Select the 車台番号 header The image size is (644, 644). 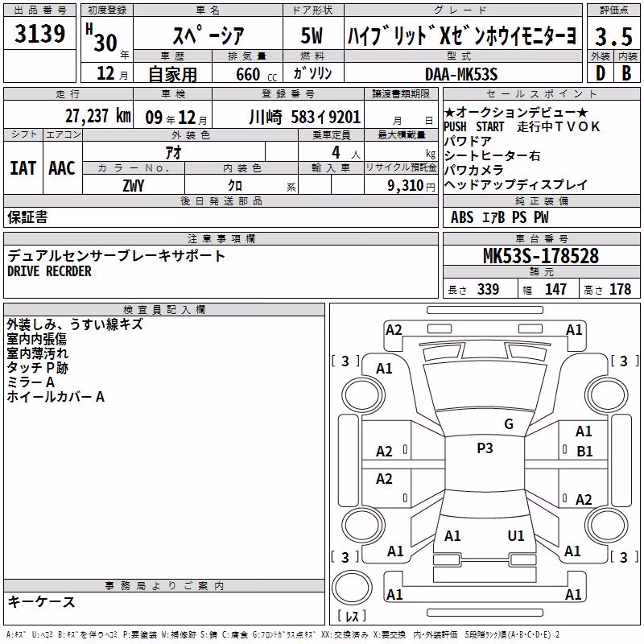pos(541,238)
